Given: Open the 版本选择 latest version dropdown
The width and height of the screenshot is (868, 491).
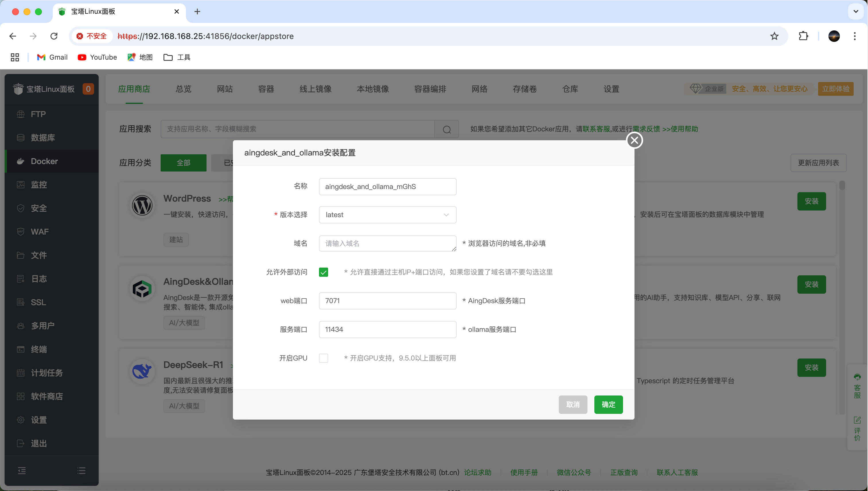Looking at the screenshot, I should pos(387,215).
